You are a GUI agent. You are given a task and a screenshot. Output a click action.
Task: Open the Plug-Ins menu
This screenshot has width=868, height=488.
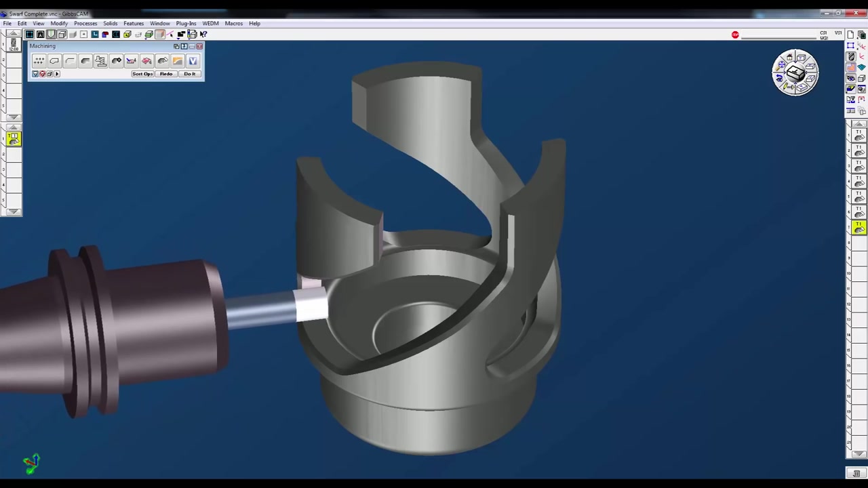click(186, 23)
